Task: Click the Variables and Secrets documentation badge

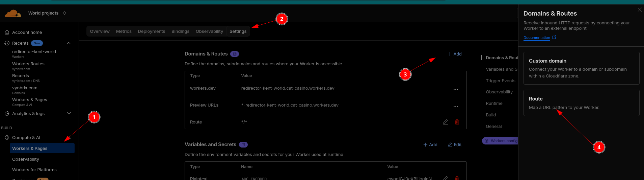Action: tap(243, 145)
